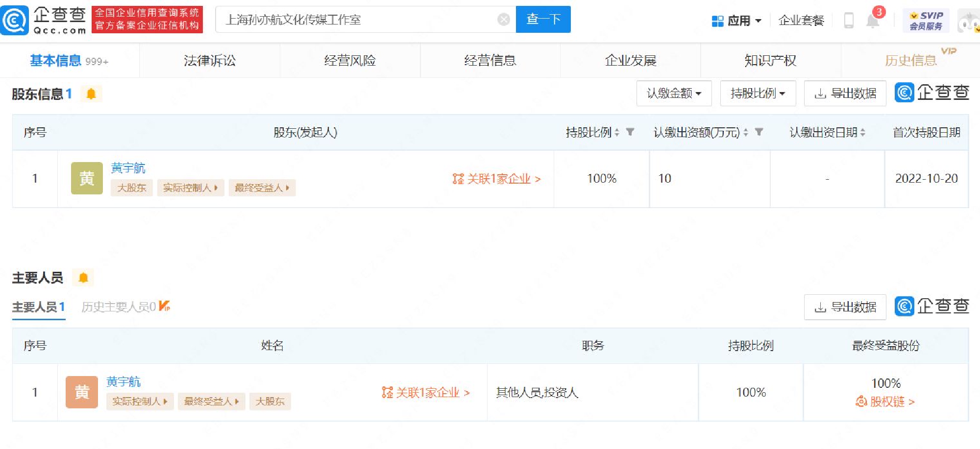Click the filter funnel for 认缴出资额 column

(x=759, y=132)
